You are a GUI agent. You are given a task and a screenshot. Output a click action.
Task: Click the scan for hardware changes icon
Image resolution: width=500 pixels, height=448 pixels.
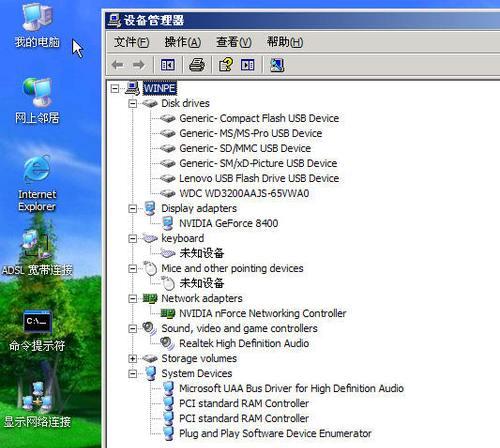point(277,65)
